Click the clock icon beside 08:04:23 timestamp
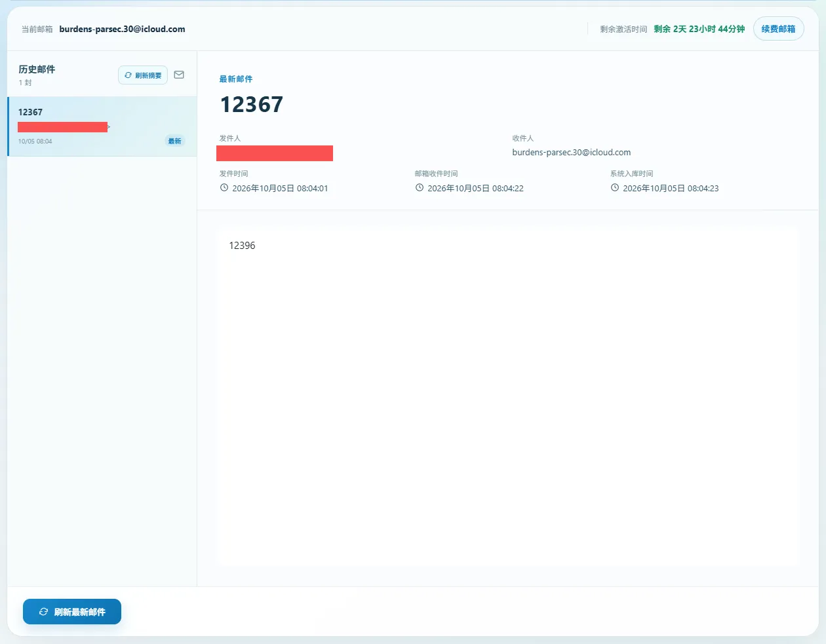 pos(615,188)
